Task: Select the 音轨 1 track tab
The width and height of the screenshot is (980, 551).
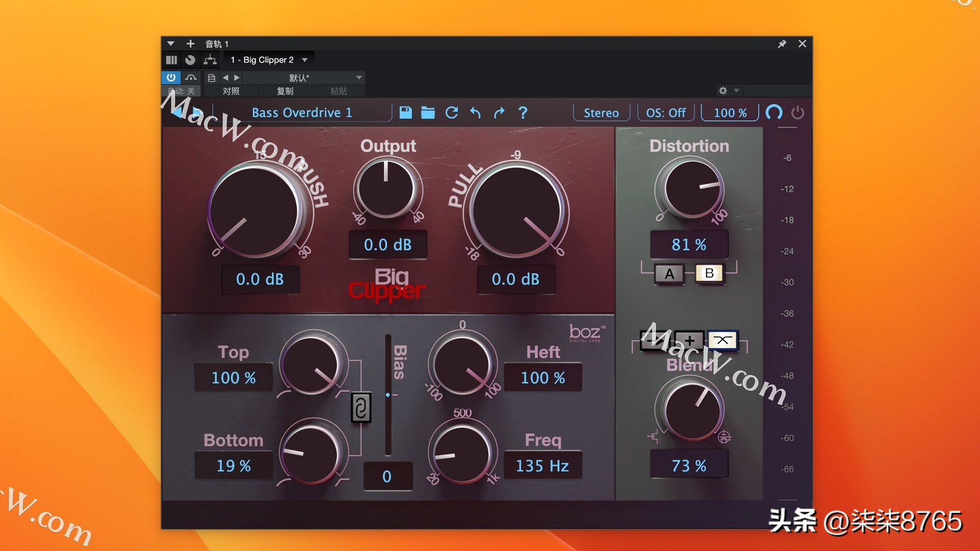Action: (216, 44)
